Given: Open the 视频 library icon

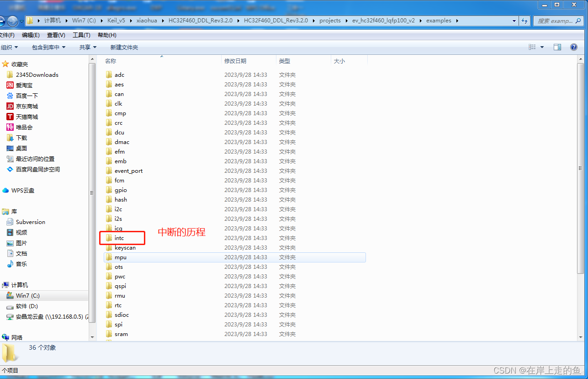Looking at the screenshot, I should [x=10, y=232].
